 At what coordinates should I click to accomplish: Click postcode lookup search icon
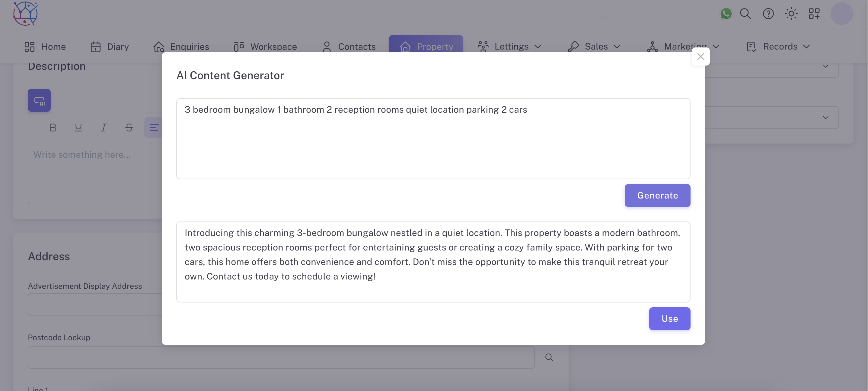click(x=549, y=357)
